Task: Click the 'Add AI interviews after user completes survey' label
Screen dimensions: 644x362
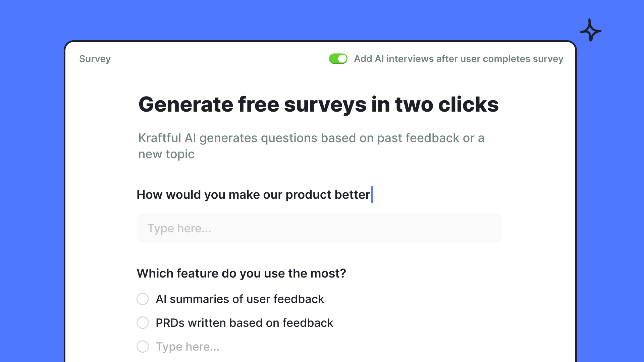Action: click(459, 59)
